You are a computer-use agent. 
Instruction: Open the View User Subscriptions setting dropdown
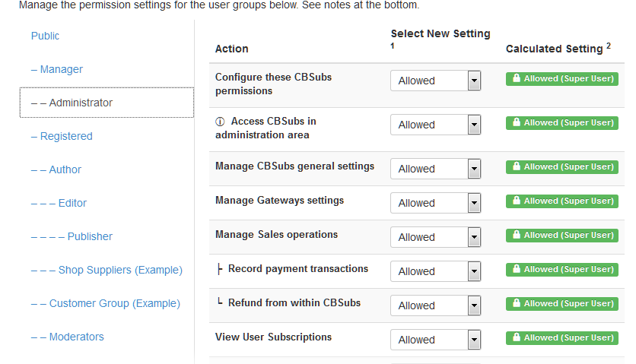tap(435, 340)
